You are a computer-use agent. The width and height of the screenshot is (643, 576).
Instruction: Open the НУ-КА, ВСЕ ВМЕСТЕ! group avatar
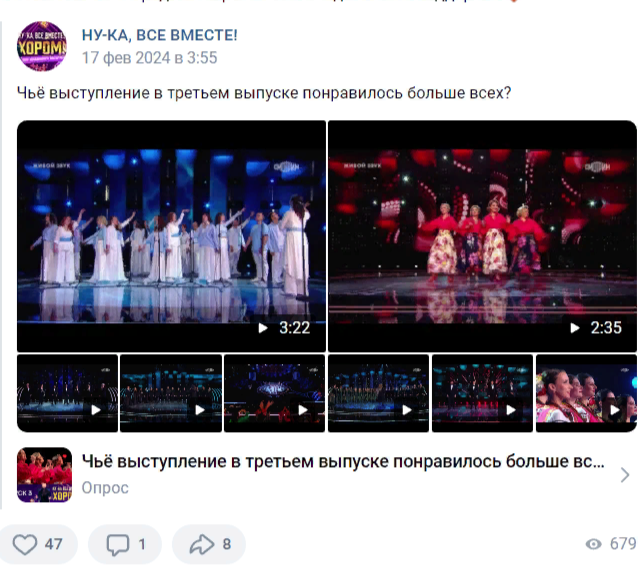point(42,46)
